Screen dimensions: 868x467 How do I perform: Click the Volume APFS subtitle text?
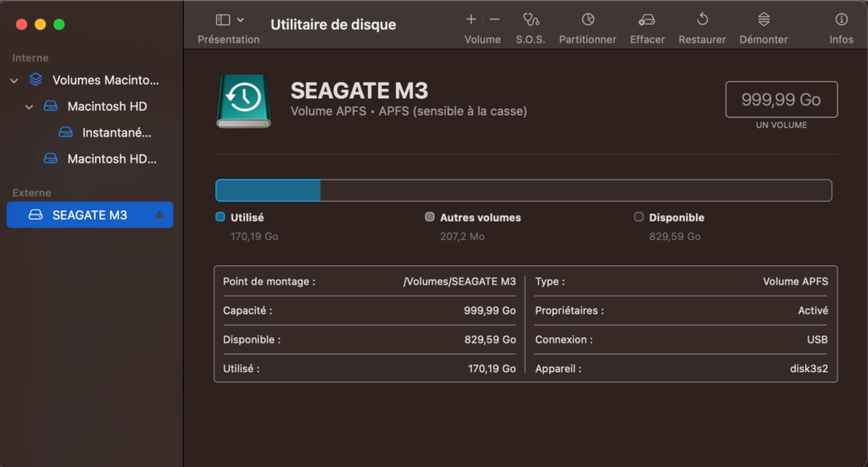[x=409, y=111]
